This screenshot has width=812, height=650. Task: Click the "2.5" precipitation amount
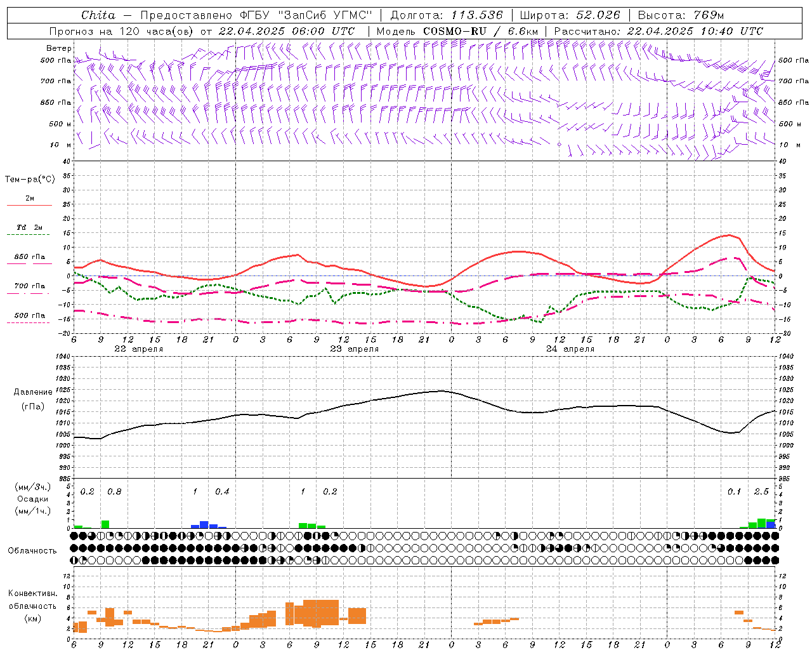coord(761,492)
